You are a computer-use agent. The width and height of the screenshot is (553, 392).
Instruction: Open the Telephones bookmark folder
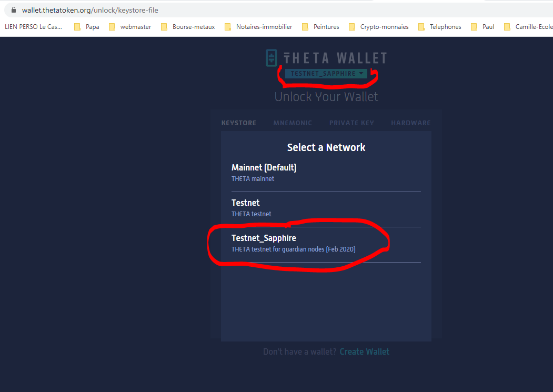[440, 27]
